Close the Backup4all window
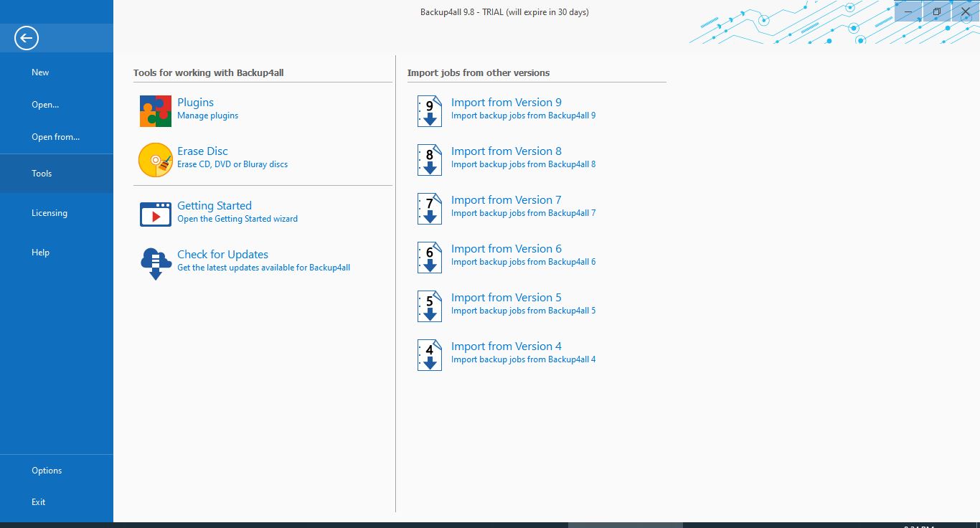This screenshot has width=980, height=528. click(966, 11)
